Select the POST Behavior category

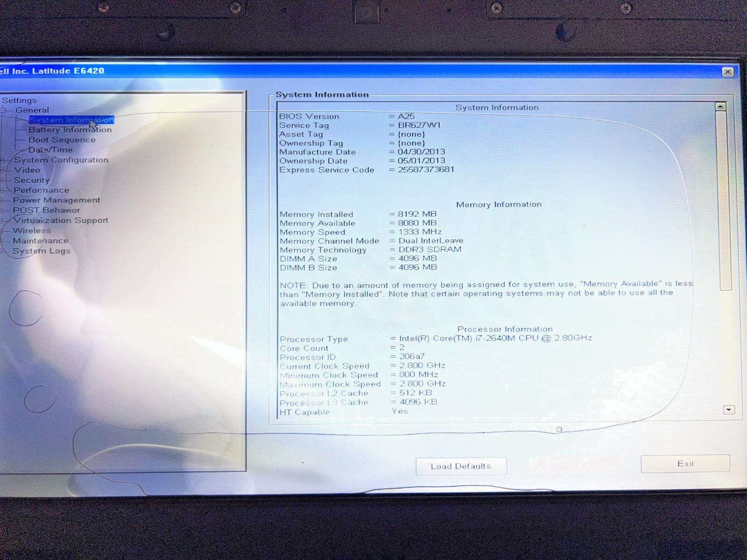tap(46, 210)
